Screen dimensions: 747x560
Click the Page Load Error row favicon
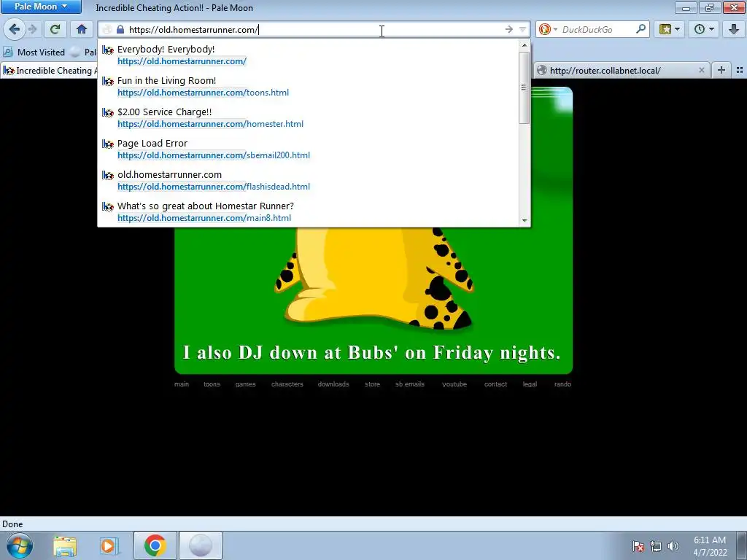click(108, 144)
